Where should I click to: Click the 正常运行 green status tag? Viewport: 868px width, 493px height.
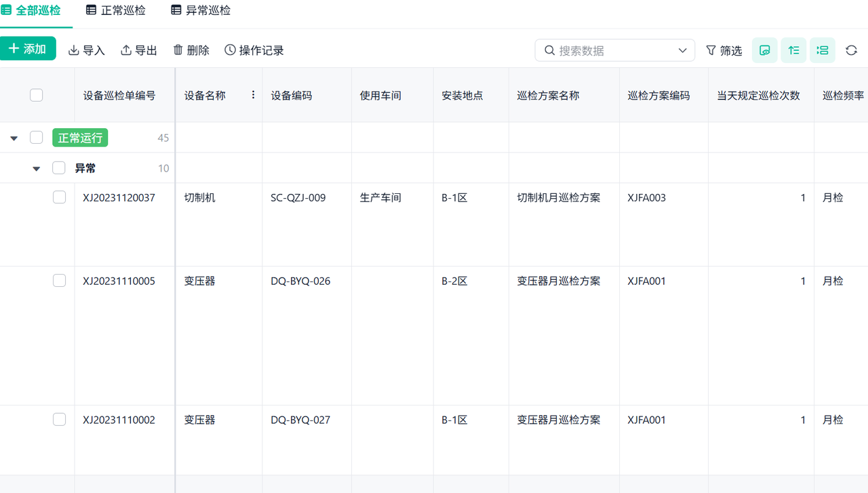click(80, 138)
